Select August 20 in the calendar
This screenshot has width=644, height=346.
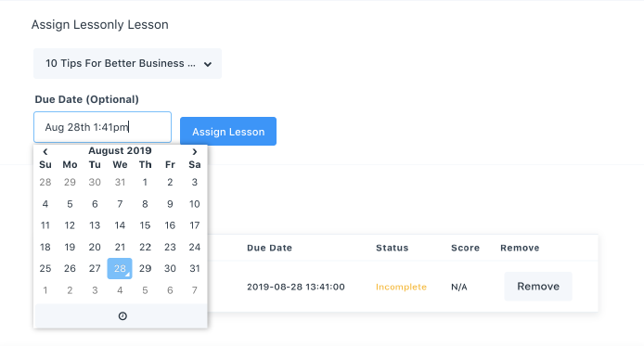tap(95, 247)
